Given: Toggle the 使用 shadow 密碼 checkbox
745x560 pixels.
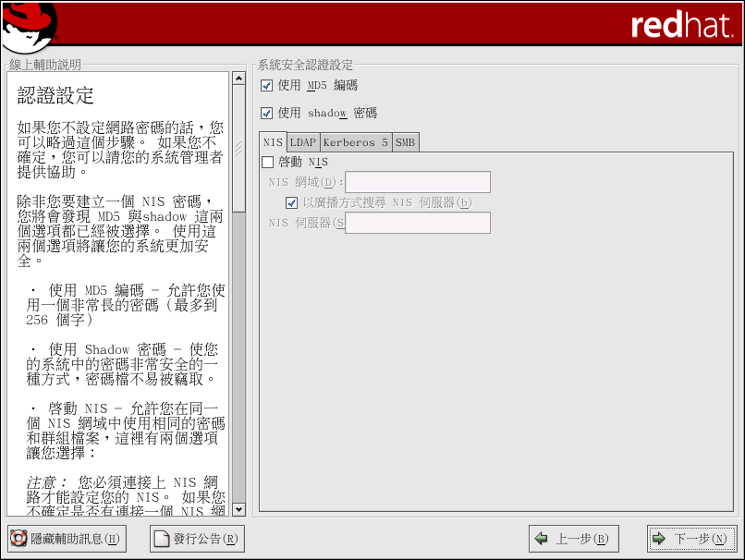Looking at the screenshot, I should pyautogui.click(x=267, y=114).
